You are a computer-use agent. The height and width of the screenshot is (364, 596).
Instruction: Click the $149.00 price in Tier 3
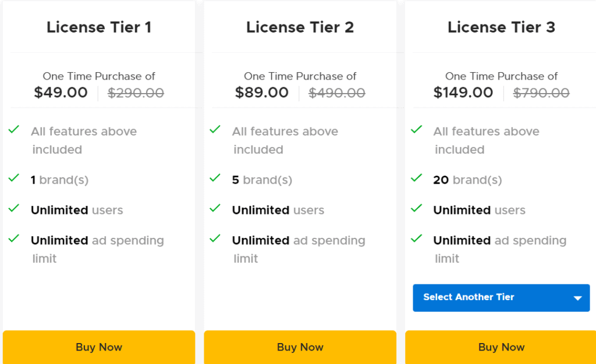click(x=463, y=92)
